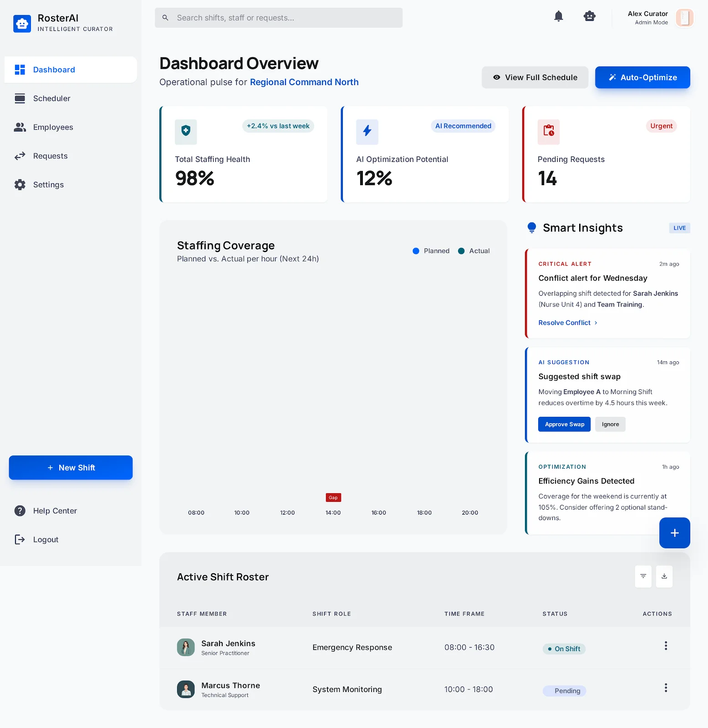Image resolution: width=708 pixels, height=728 pixels.
Task: Click the Logout exit icon
Action: pos(20,540)
